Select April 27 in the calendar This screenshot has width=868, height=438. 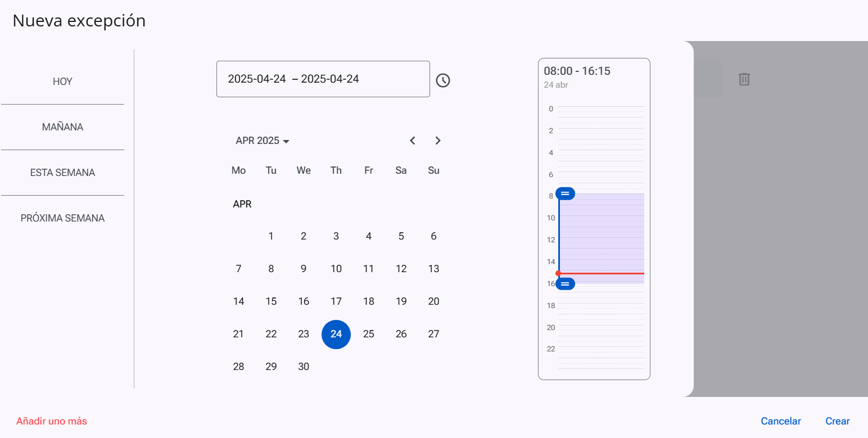pos(433,334)
